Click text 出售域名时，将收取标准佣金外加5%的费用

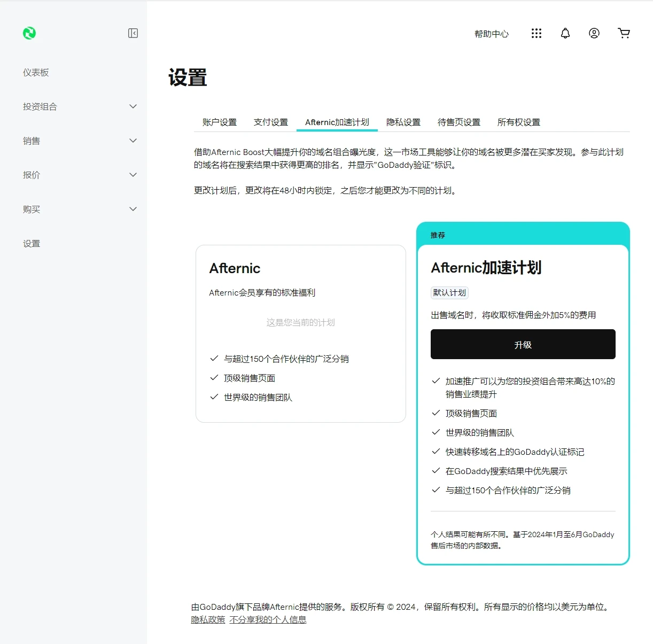pyautogui.click(x=514, y=315)
